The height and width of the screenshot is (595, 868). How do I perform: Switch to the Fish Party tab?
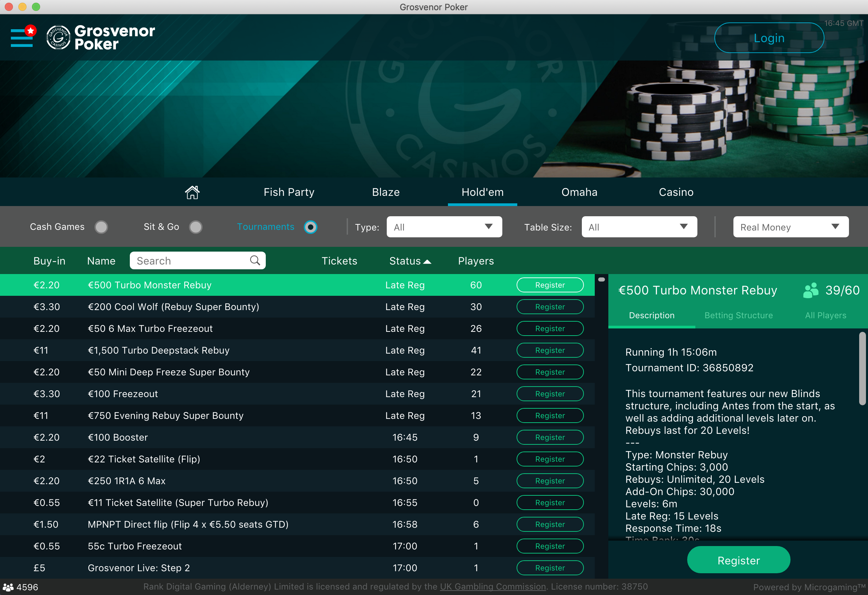[289, 192]
